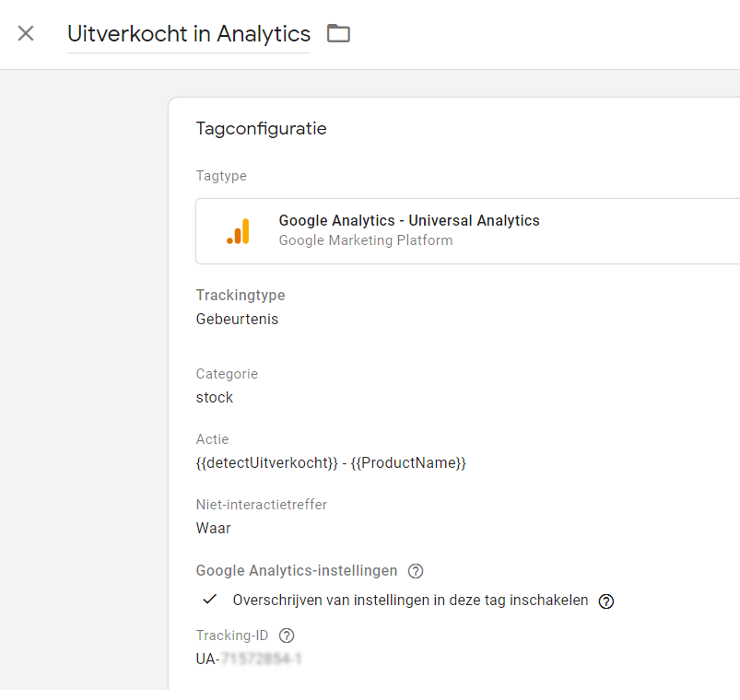Image resolution: width=740 pixels, height=700 pixels.
Task: Click the 'Tracking-ID' label
Action: click(231, 636)
